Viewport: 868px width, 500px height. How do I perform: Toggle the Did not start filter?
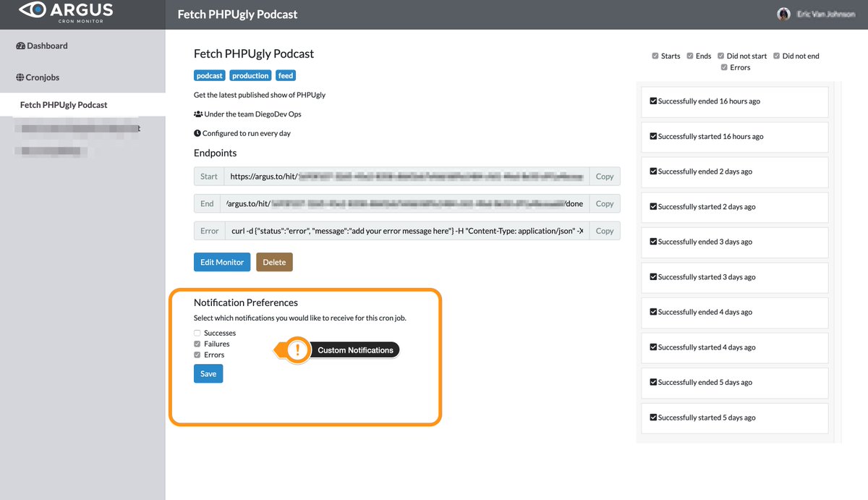721,56
